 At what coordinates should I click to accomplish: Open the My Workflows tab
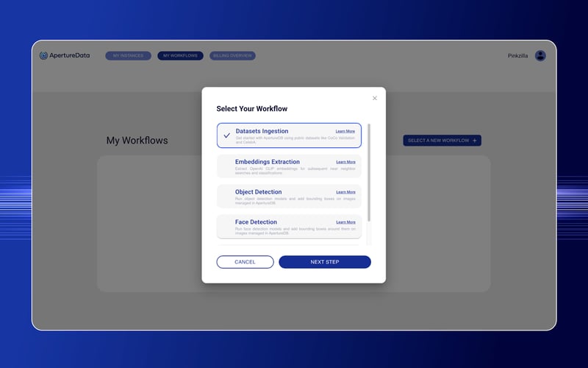click(x=180, y=56)
